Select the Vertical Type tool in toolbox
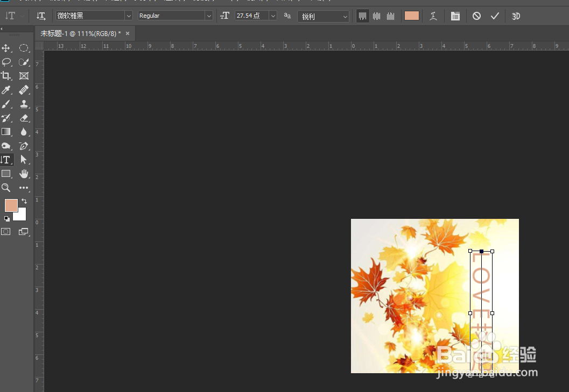Image resolution: width=569 pixels, height=392 pixels. click(6, 160)
